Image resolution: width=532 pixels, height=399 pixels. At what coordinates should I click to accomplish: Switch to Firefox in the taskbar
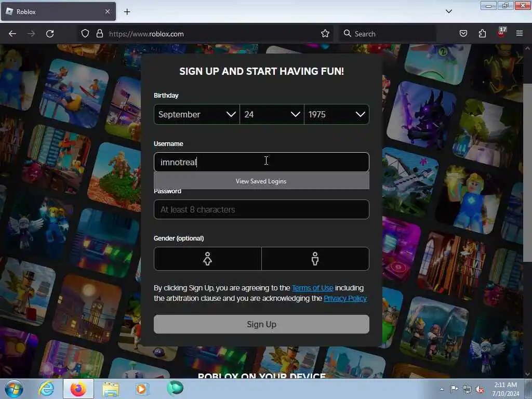click(x=78, y=389)
